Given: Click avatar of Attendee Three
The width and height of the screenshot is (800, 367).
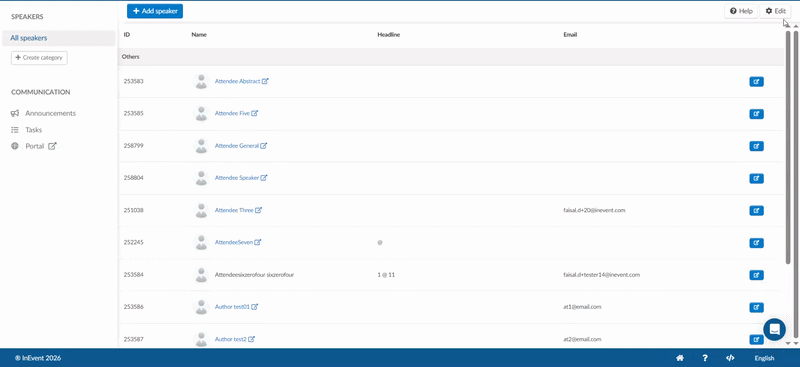Looking at the screenshot, I should click(x=202, y=210).
